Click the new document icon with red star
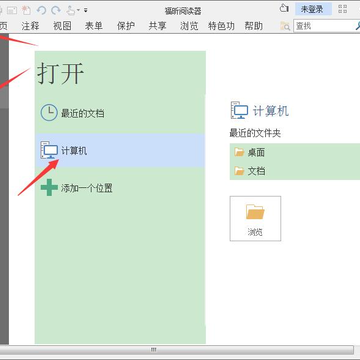 point(27,10)
